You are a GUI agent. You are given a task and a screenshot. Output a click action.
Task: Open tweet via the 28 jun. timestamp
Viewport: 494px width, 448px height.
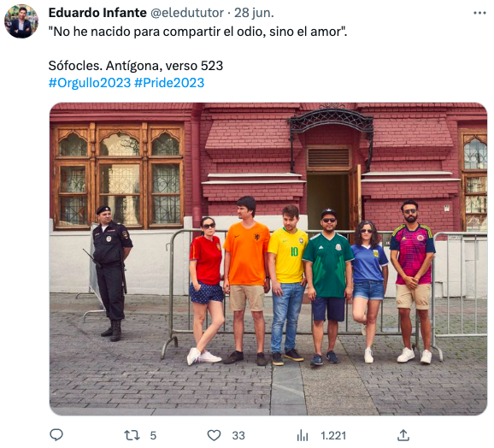tap(254, 13)
